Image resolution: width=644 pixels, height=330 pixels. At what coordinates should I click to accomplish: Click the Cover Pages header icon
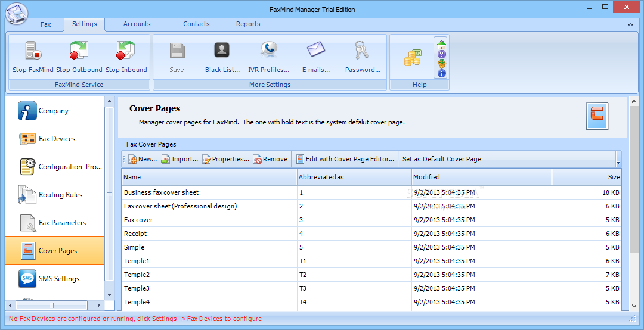coord(597,117)
